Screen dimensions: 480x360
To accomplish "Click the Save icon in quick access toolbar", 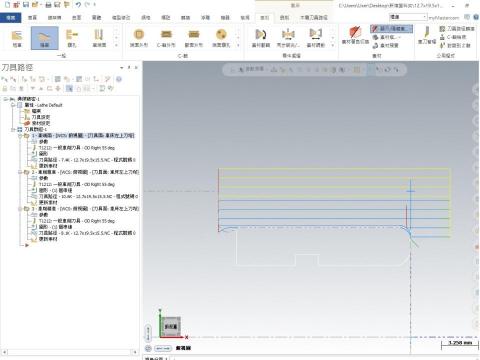I will tap(26, 5).
